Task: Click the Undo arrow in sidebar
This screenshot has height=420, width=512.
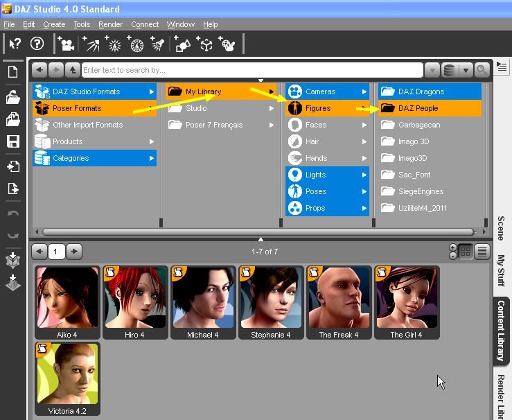Action: (12, 213)
